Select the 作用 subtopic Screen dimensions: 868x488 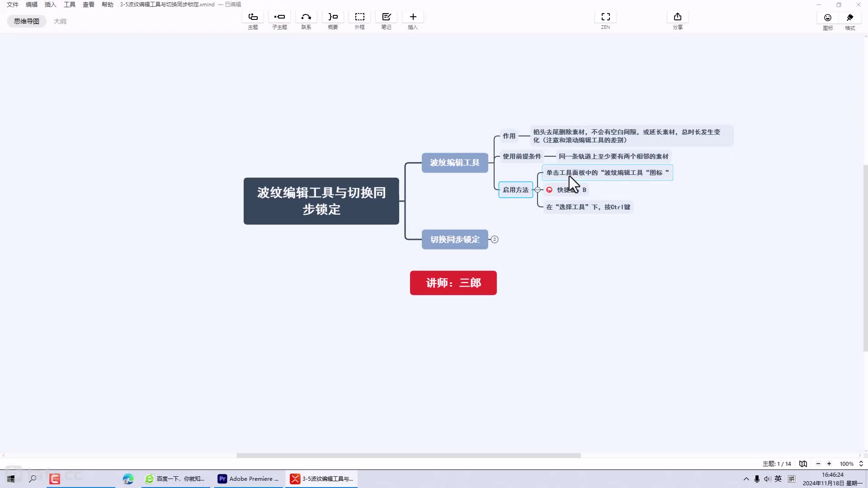509,136
